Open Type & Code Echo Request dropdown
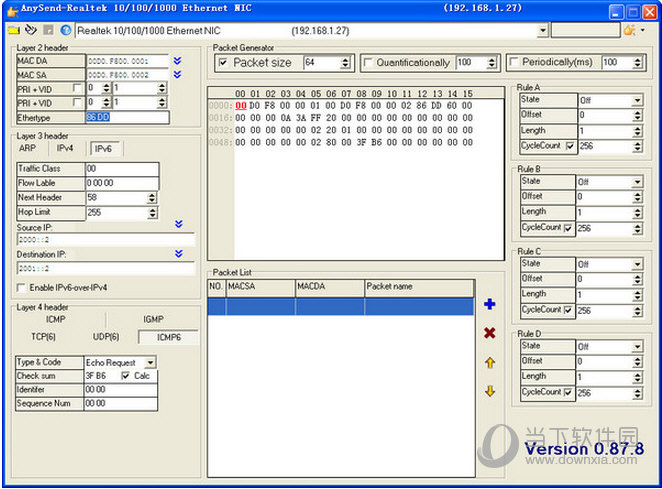Screen dimensions: 662x489 pyautogui.click(x=150, y=362)
